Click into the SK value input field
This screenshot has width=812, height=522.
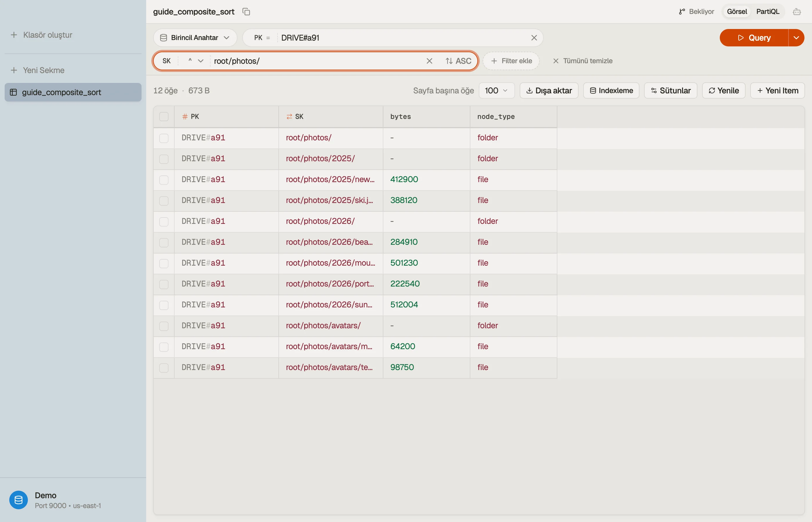pos(317,61)
